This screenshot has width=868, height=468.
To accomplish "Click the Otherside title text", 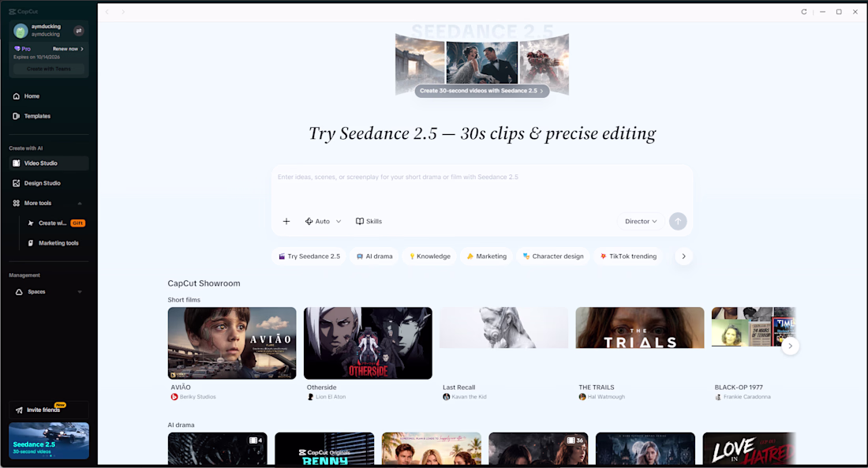I will point(322,388).
